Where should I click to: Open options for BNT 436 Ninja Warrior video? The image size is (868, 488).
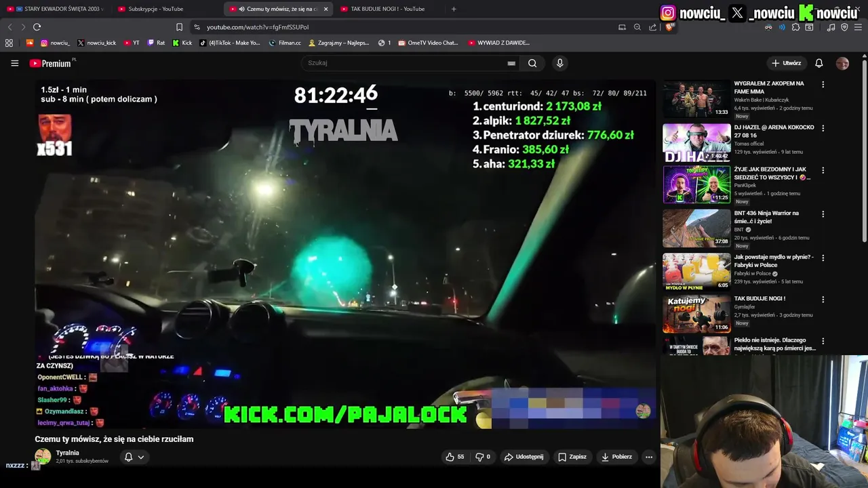click(x=823, y=214)
